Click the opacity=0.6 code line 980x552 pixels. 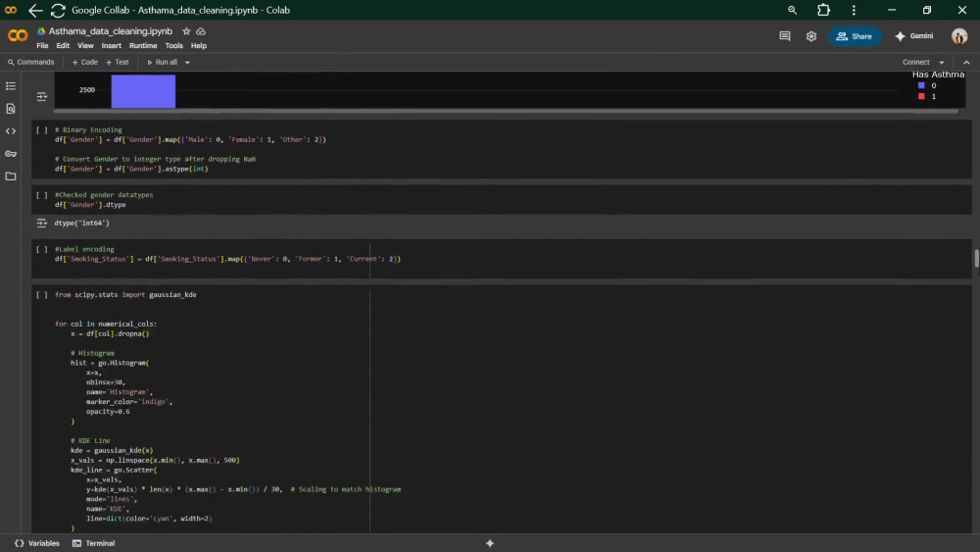[x=108, y=412]
